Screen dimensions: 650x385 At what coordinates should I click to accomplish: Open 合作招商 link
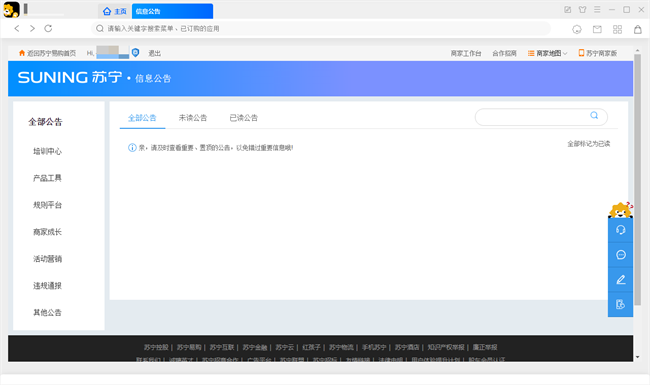[504, 53]
